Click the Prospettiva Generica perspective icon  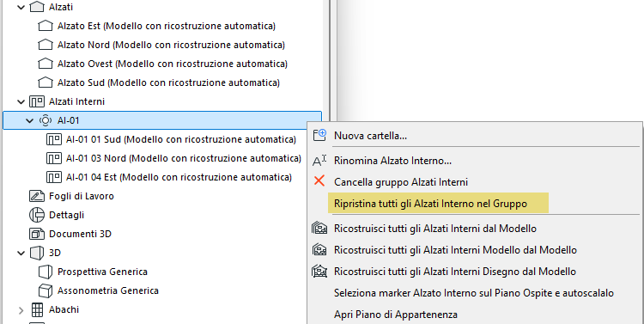coord(46,272)
